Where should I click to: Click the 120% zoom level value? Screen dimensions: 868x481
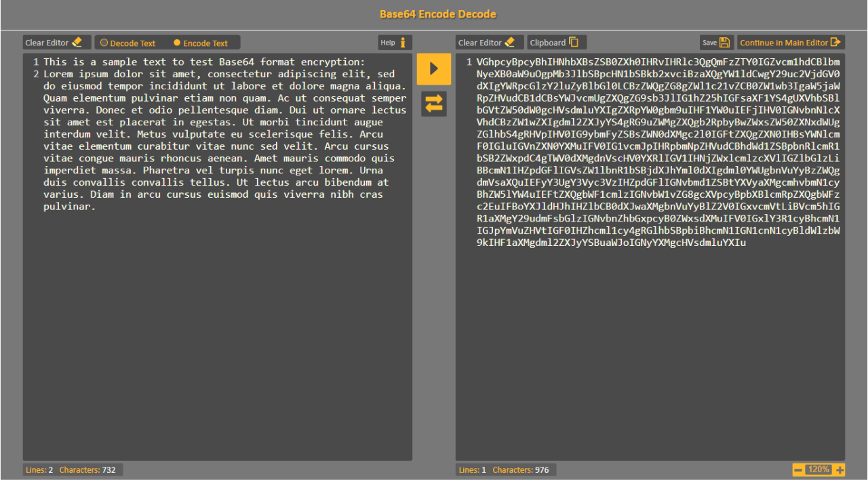819,469
